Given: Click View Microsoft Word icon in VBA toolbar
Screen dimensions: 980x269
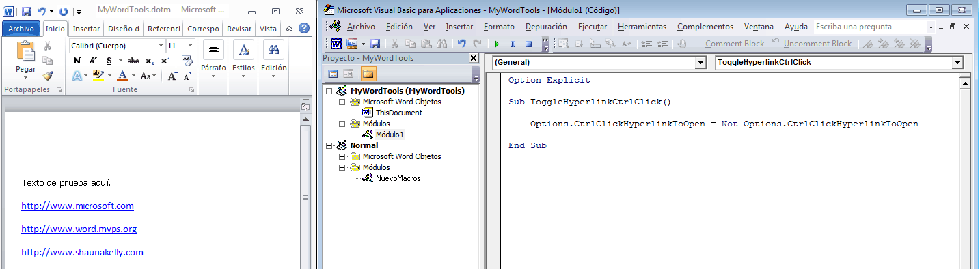Looking at the screenshot, I should (337, 44).
